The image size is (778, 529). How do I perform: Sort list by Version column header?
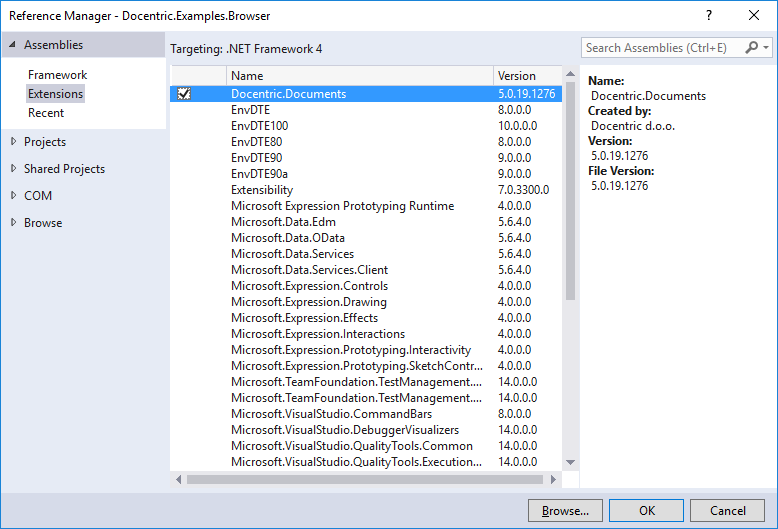click(527, 76)
